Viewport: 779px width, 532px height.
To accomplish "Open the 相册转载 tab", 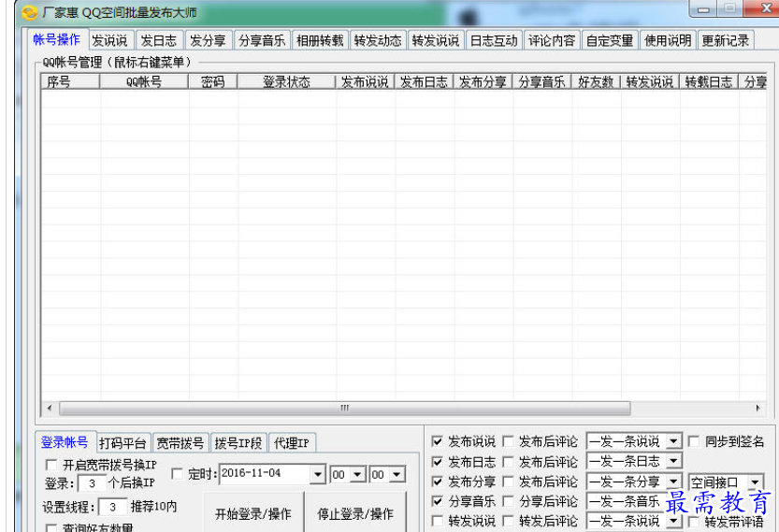I will [320, 40].
